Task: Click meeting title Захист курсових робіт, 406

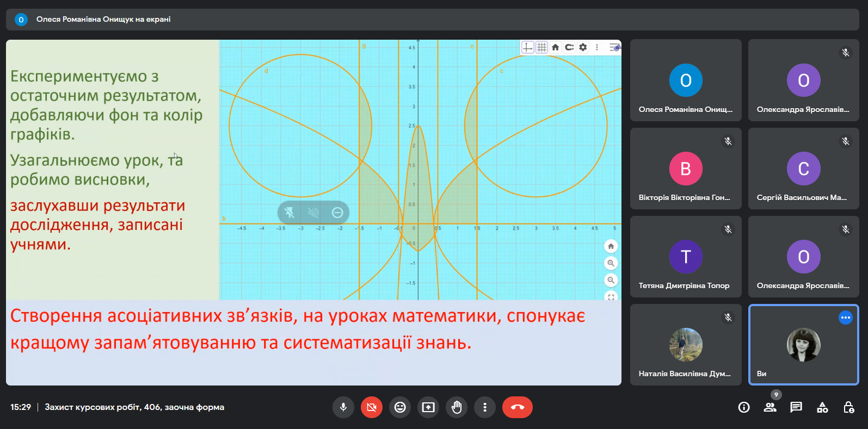Action: point(134,407)
